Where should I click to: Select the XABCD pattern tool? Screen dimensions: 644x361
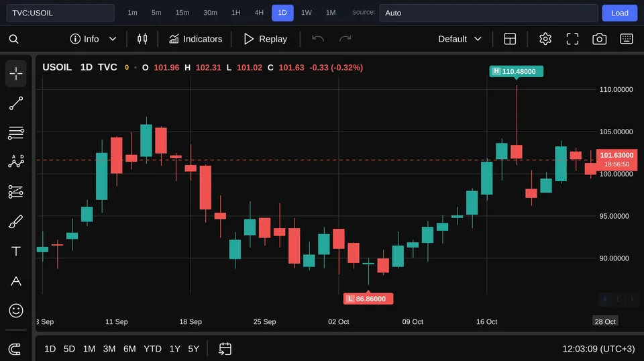coord(16,162)
